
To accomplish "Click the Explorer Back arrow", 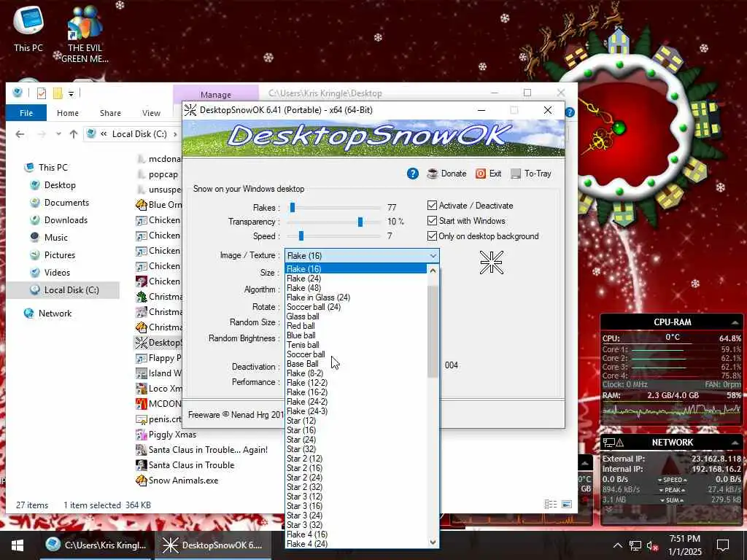I will [x=20, y=134].
